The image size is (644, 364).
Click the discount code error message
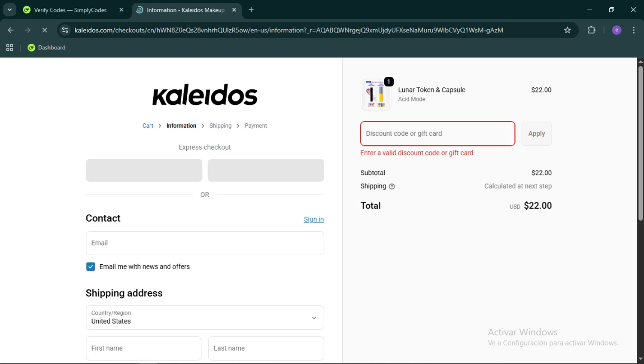pyautogui.click(x=416, y=153)
